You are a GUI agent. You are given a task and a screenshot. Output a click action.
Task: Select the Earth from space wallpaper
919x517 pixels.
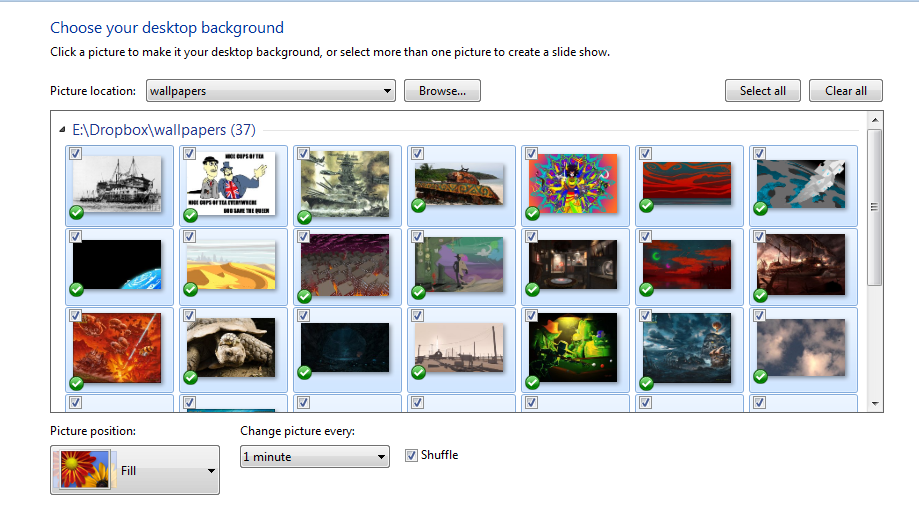[x=116, y=266]
